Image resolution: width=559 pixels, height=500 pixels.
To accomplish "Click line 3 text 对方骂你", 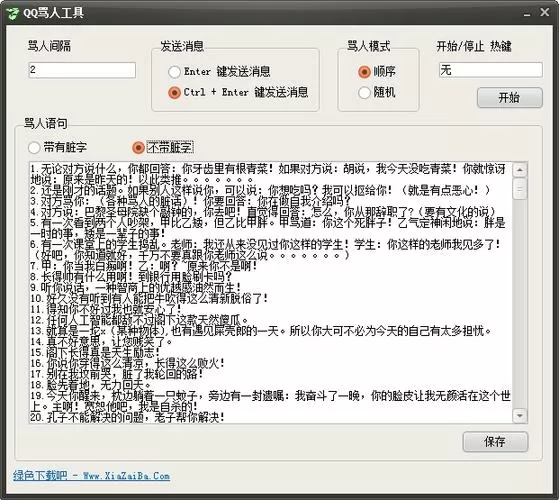I will [191, 201].
